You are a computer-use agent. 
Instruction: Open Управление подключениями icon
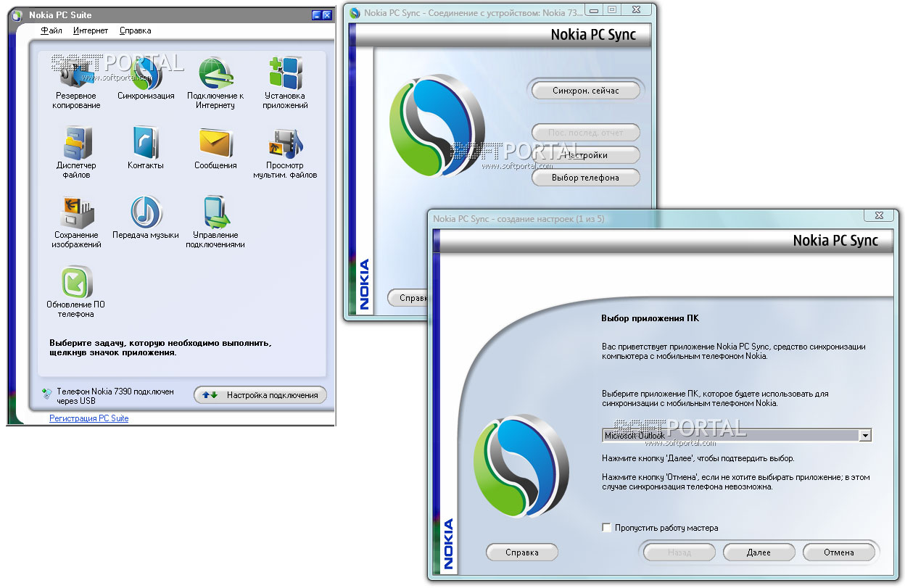215,212
